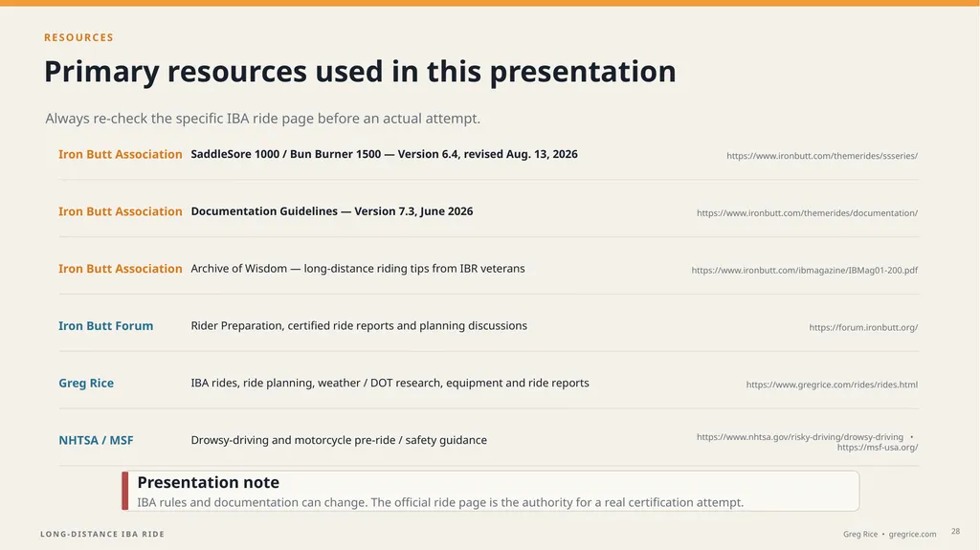Click the IBA rides, ride planning description
The width and height of the screenshot is (980, 550).
coord(390,384)
